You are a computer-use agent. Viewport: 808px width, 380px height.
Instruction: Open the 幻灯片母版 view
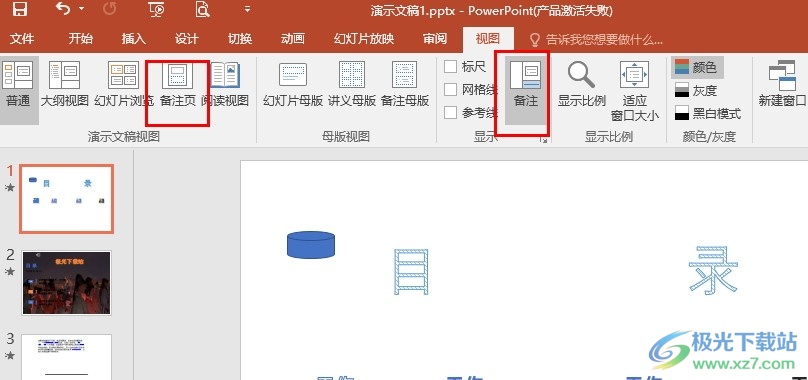coord(293,85)
